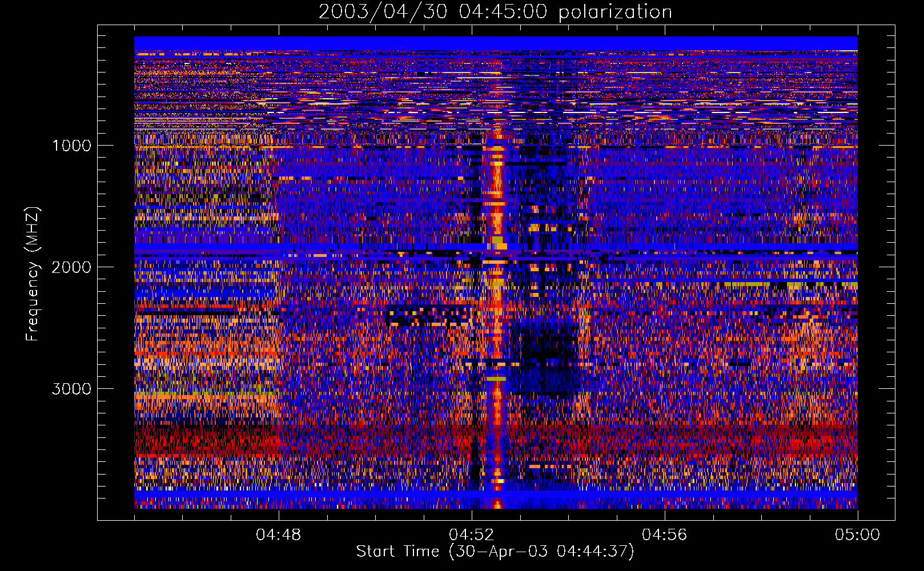Click the 1000 frequency tick label
Viewport: 924px width, 571px height.
71,146
